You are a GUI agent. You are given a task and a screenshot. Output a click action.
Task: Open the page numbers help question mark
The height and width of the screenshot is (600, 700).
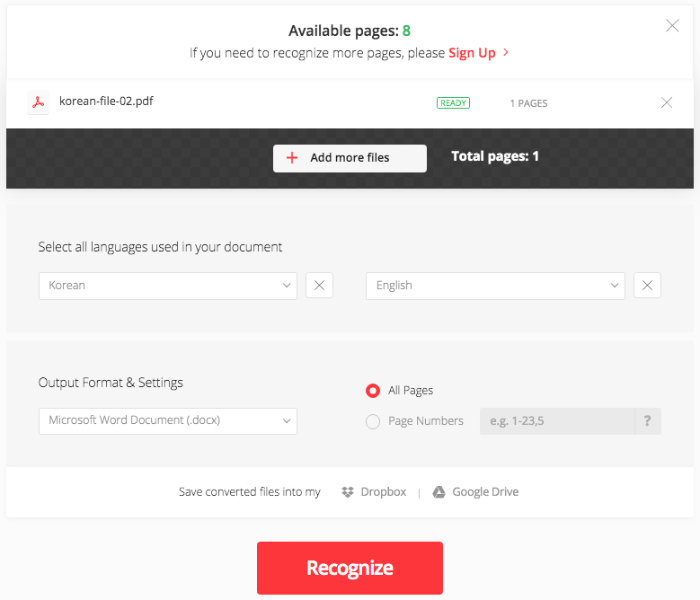tap(647, 420)
